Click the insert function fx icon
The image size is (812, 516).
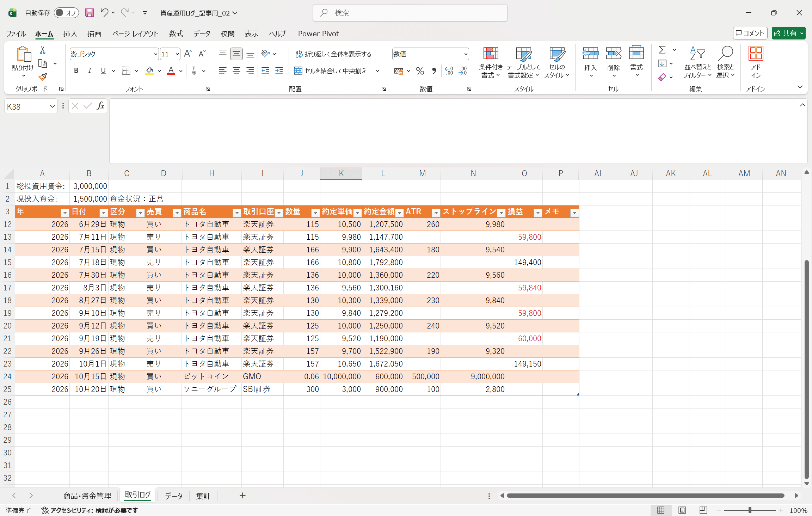pos(100,106)
